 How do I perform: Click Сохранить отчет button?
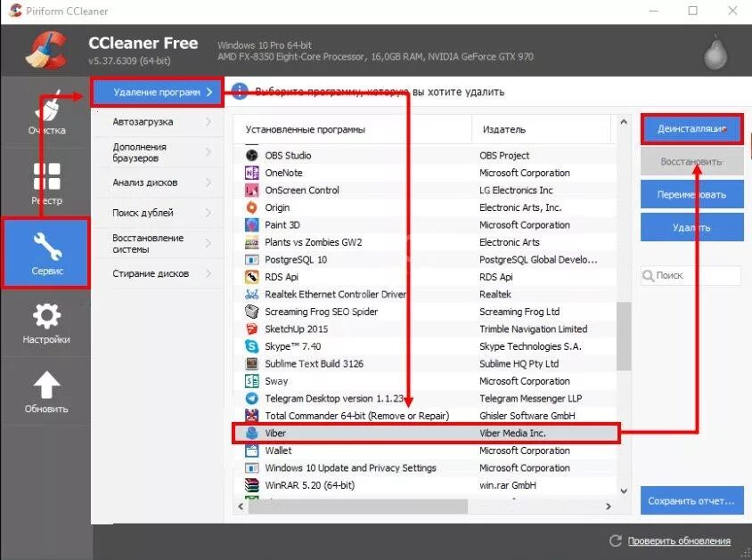[x=692, y=501]
